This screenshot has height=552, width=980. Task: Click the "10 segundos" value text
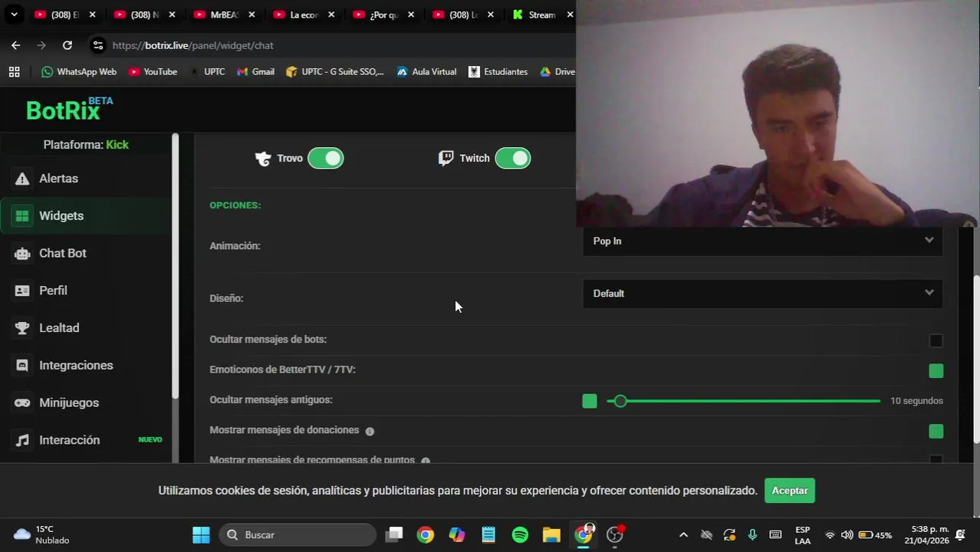click(916, 401)
